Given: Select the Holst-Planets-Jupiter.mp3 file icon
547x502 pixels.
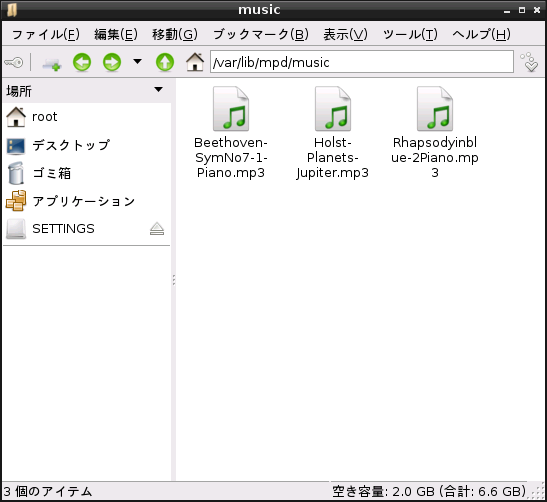Looking at the screenshot, I should tap(332, 108).
